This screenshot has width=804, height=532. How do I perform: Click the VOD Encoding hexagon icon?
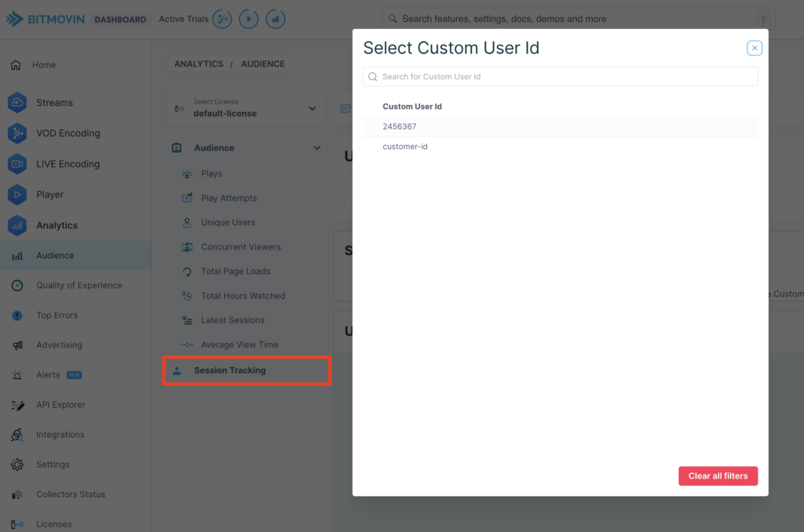click(17, 133)
